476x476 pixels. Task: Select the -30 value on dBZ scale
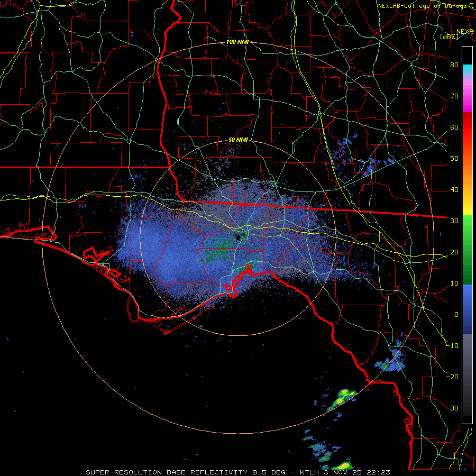click(x=452, y=408)
